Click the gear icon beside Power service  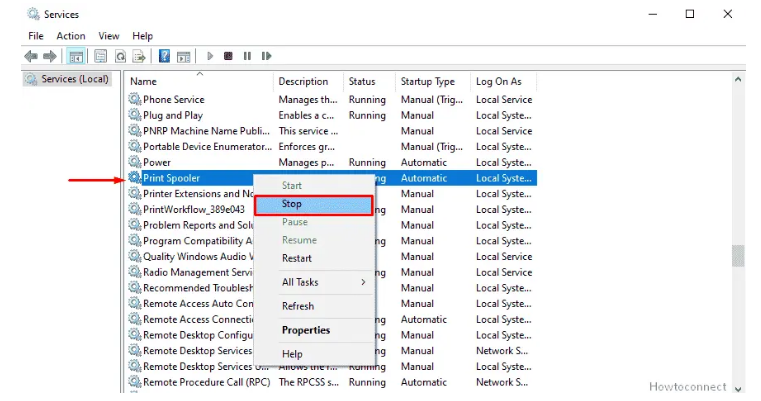point(134,162)
